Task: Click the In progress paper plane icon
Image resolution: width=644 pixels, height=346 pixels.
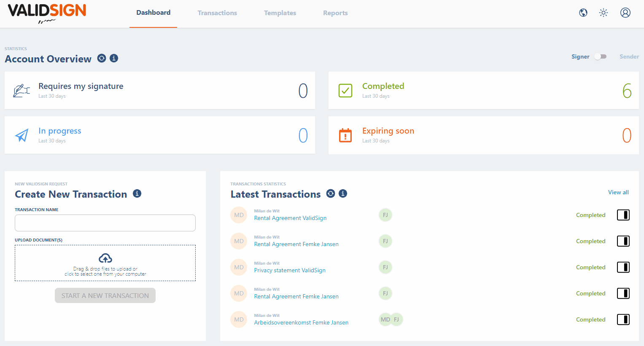Action: click(x=22, y=135)
